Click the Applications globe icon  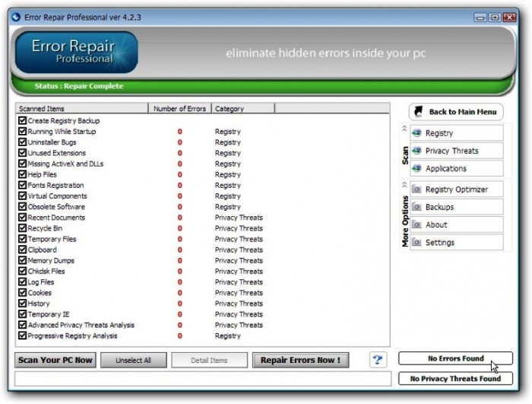click(416, 168)
